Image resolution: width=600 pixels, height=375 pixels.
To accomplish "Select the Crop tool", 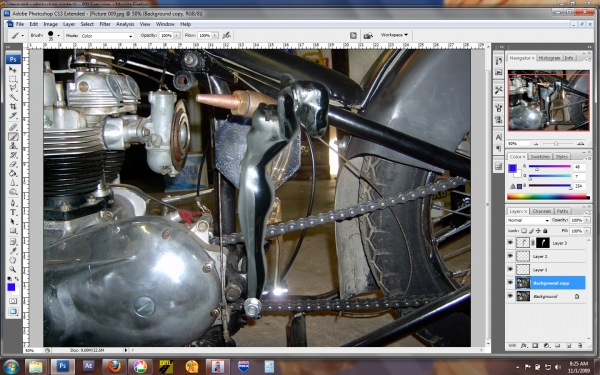I will click(13, 106).
